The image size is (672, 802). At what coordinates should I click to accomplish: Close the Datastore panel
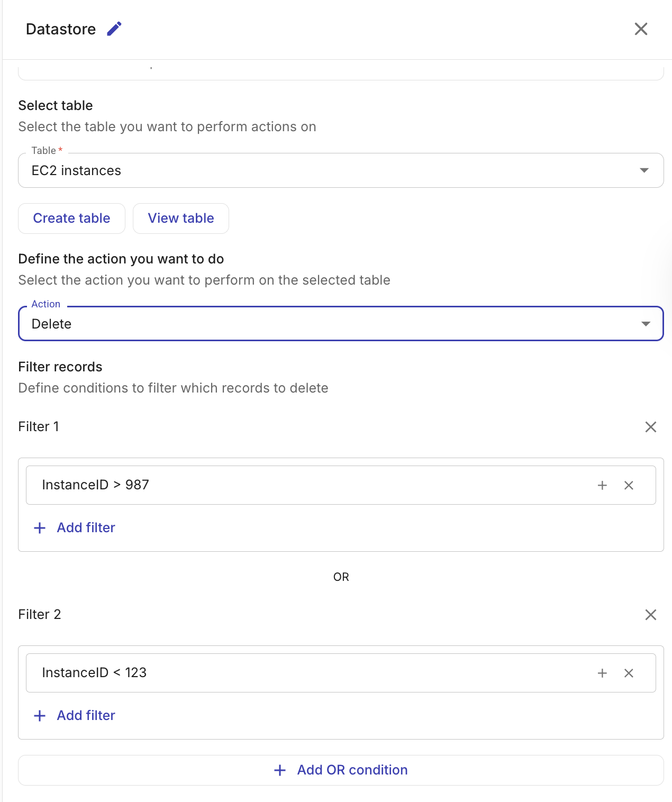coord(641,29)
